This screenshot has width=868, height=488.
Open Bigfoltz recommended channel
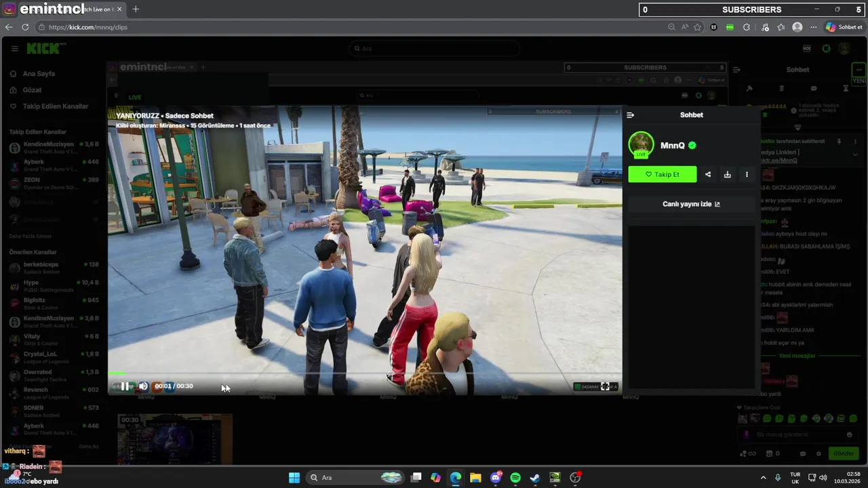tap(54, 303)
